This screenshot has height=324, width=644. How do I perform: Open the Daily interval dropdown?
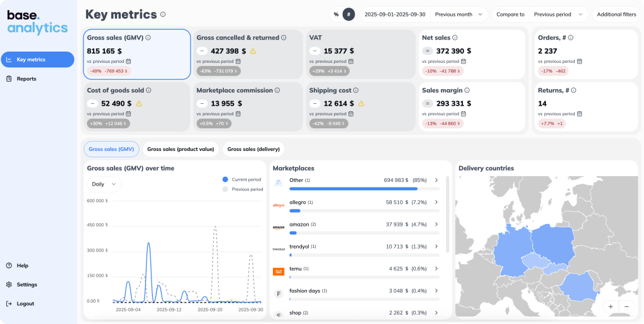coord(104,184)
